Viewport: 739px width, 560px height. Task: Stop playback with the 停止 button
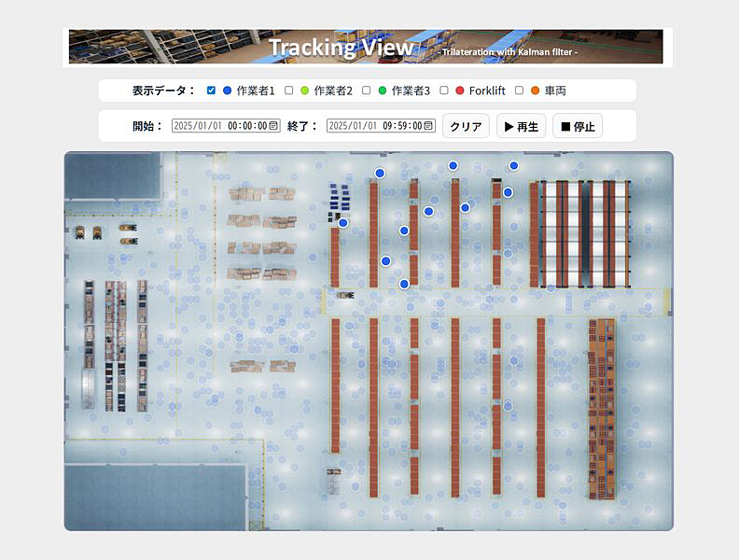click(578, 126)
